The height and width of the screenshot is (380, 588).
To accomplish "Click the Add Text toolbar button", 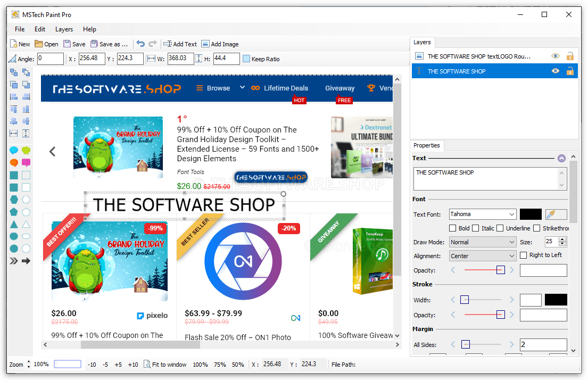I will (180, 44).
